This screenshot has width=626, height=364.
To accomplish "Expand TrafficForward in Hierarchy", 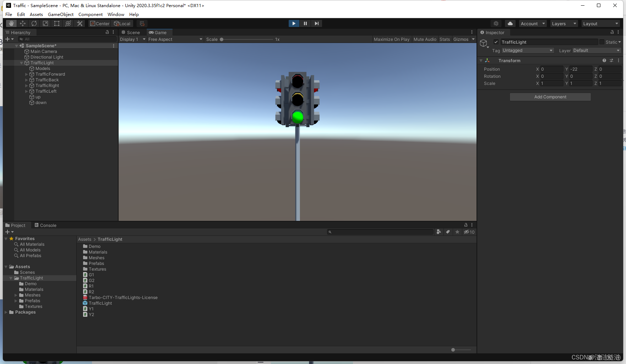I will (26, 74).
